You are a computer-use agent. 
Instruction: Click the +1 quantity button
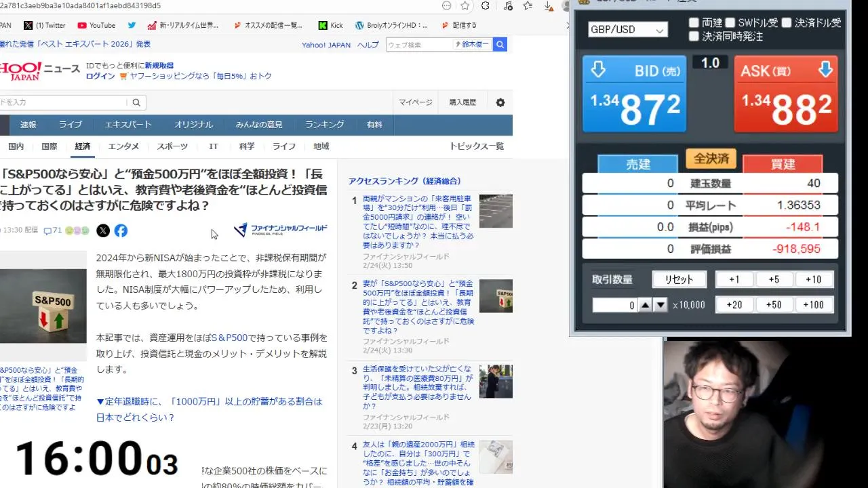[734, 279]
